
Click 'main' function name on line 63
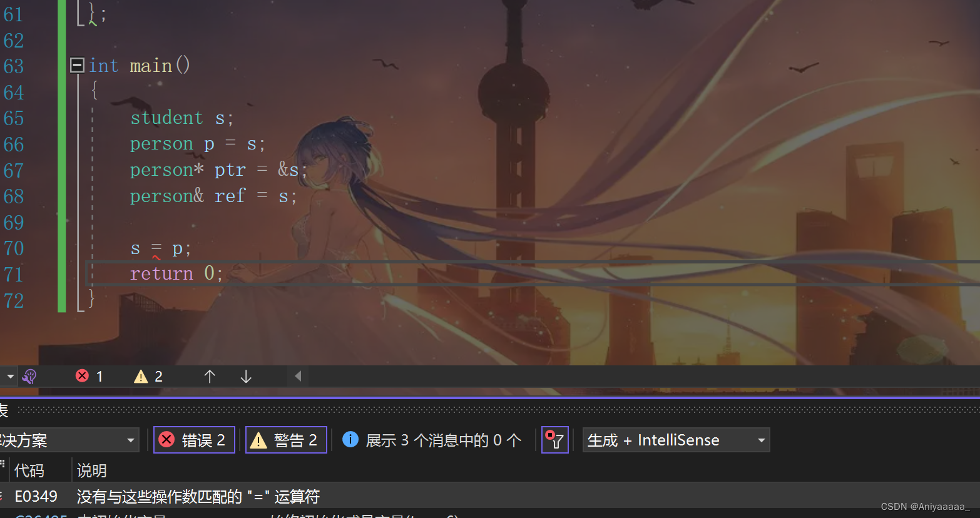pyautogui.click(x=151, y=66)
